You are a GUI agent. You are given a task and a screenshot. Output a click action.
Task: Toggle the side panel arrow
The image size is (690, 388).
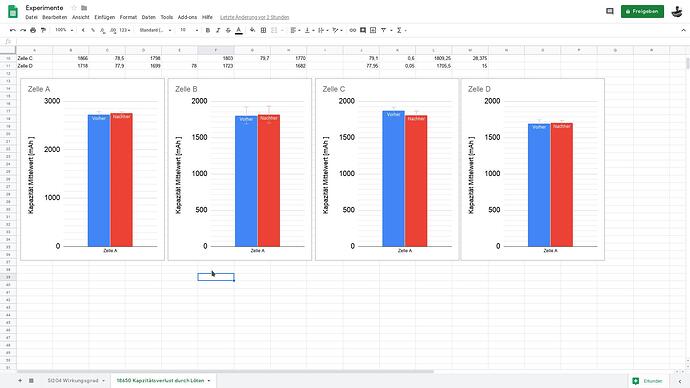pos(680,381)
